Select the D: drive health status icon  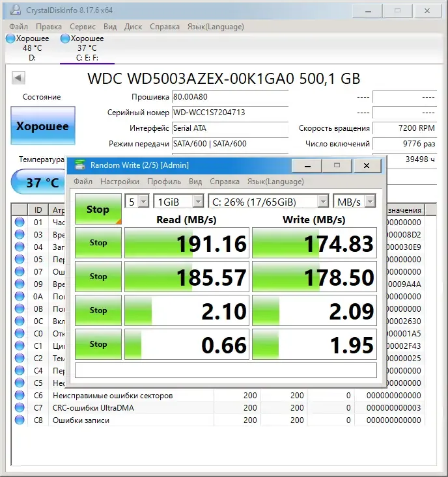[10, 38]
